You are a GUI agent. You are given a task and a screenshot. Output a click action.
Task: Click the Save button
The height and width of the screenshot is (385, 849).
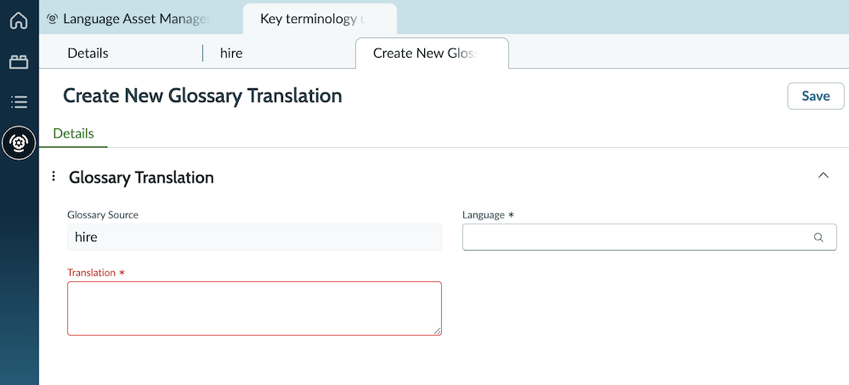pyautogui.click(x=815, y=96)
